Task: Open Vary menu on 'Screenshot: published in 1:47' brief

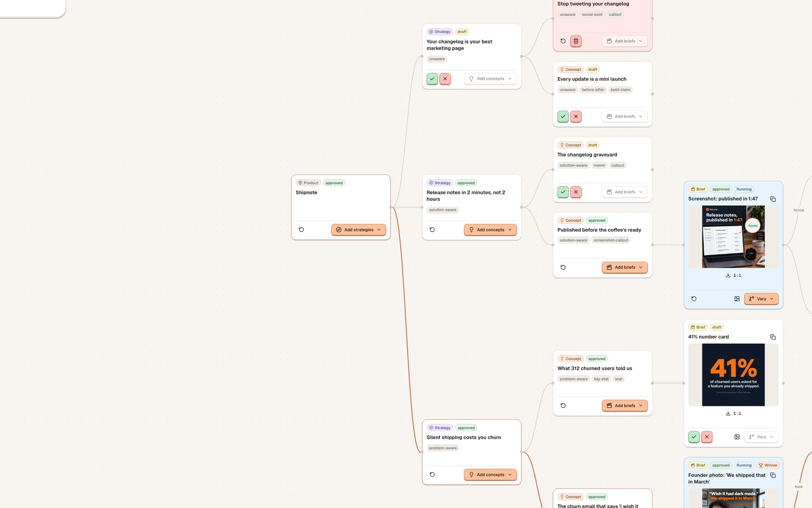Action: 761,299
